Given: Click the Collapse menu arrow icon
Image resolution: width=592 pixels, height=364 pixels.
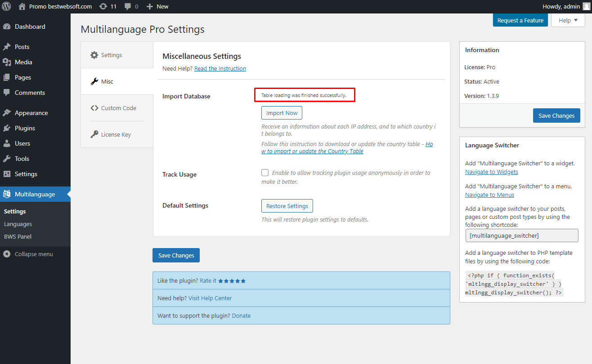Looking at the screenshot, I should click(x=7, y=254).
